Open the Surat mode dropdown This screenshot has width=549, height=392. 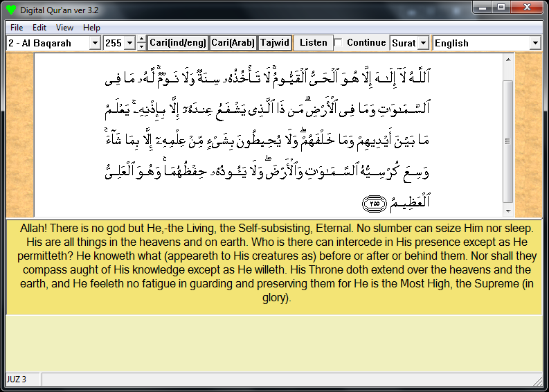point(423,43)
